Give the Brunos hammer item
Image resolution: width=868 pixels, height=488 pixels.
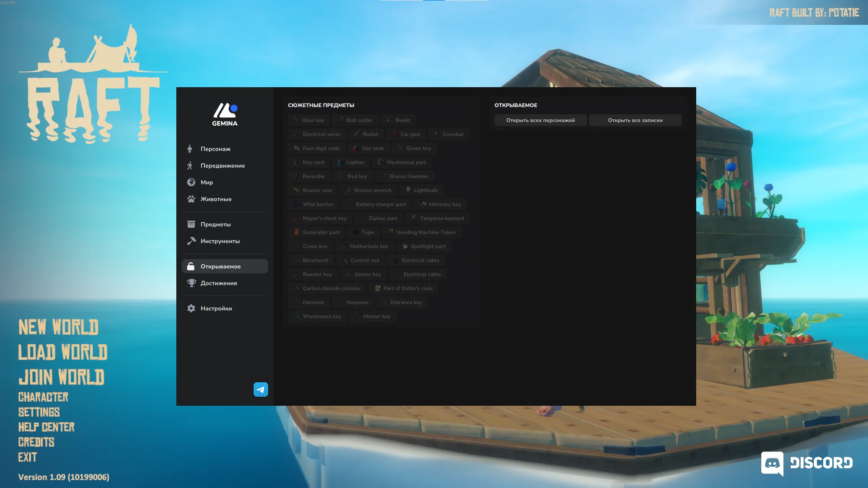click(x=405, y=176)
